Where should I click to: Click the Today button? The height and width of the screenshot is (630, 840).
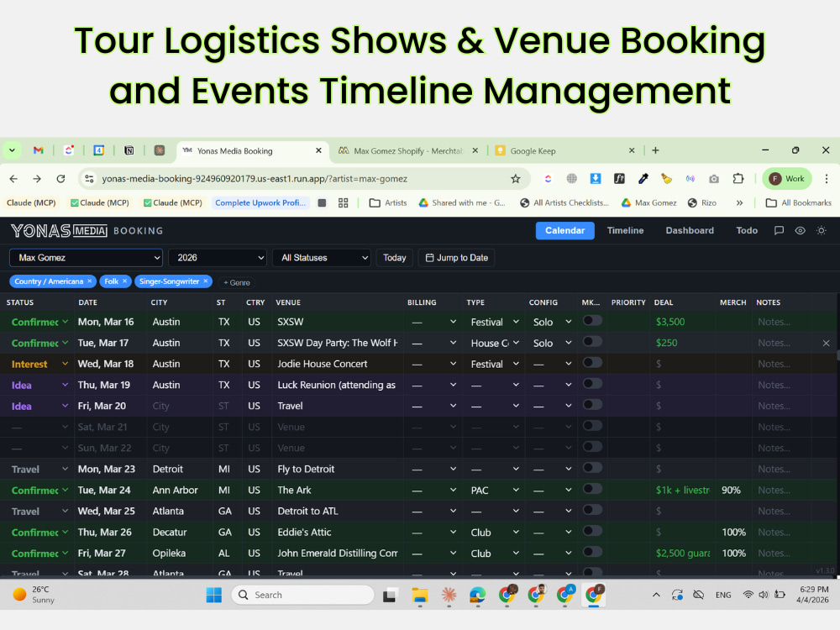pos(394,258)
